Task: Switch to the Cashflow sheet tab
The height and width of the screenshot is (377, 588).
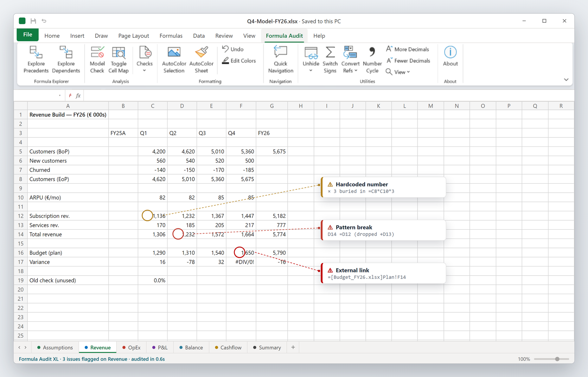Action: coord(228,348)
